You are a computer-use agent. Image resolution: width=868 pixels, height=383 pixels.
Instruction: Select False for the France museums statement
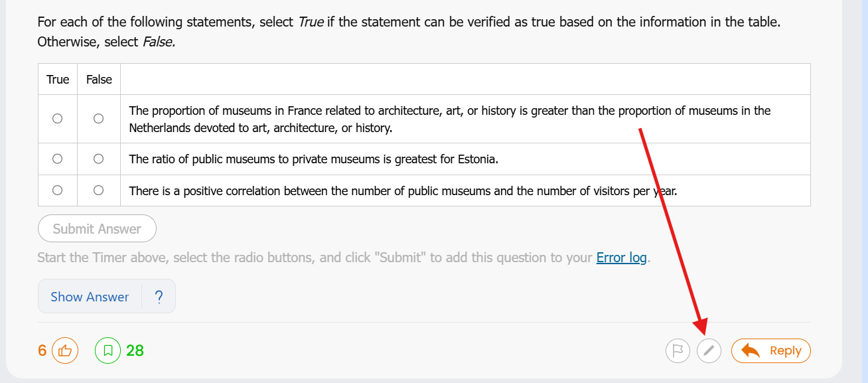pos(98,119)
